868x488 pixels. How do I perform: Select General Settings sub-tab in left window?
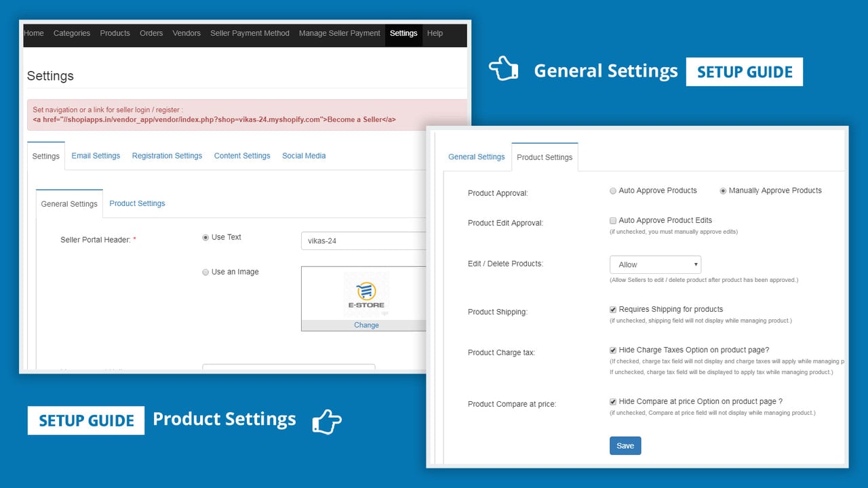coord(69,203)
